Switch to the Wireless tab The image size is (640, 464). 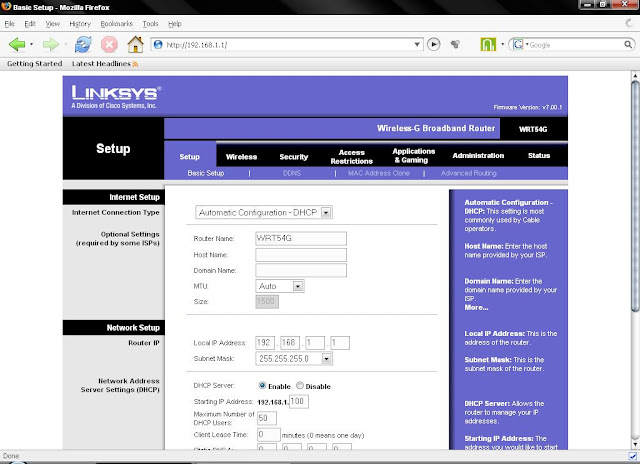tap(241, 156)
